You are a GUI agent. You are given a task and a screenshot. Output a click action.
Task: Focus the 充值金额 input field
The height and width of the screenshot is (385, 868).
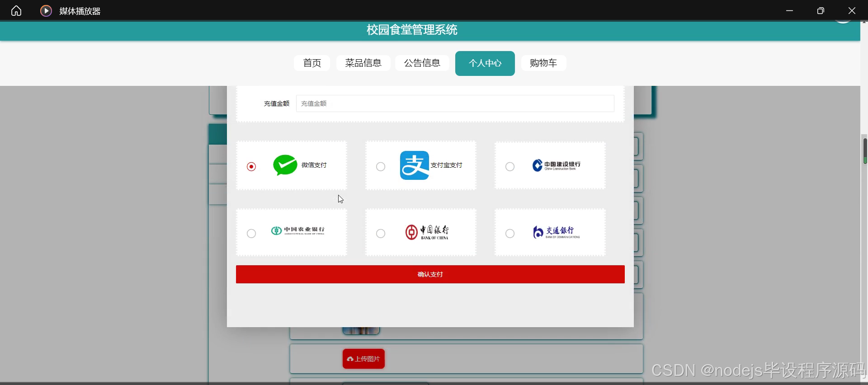point(455,103)
